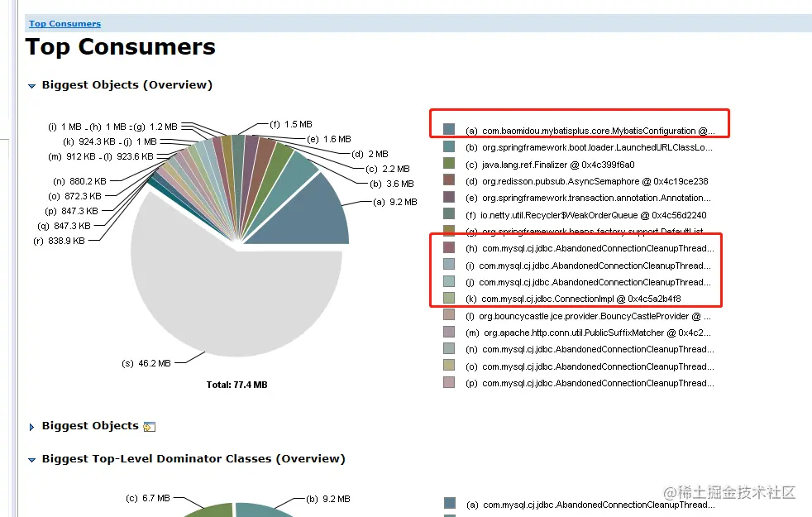
Task: Select legend entry (l) BouncyCastleProvider
Action: point(588,316)
